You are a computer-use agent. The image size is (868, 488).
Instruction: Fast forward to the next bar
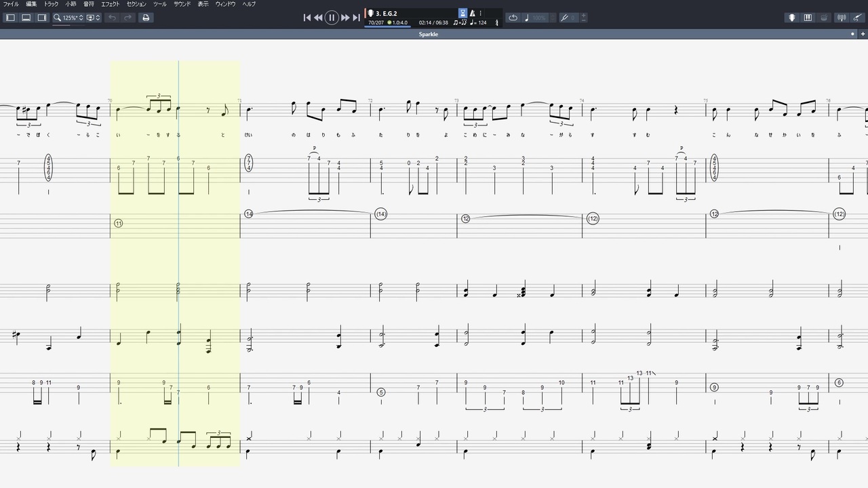pos(345,18)
